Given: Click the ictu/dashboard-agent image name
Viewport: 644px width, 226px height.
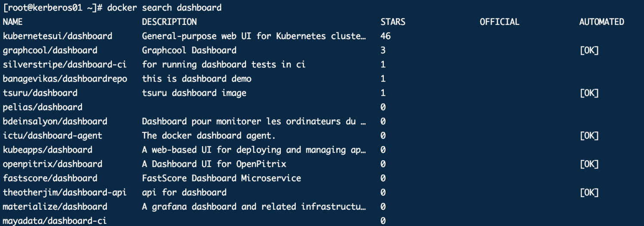Looking at the screenshot, I should coord(52,135).
